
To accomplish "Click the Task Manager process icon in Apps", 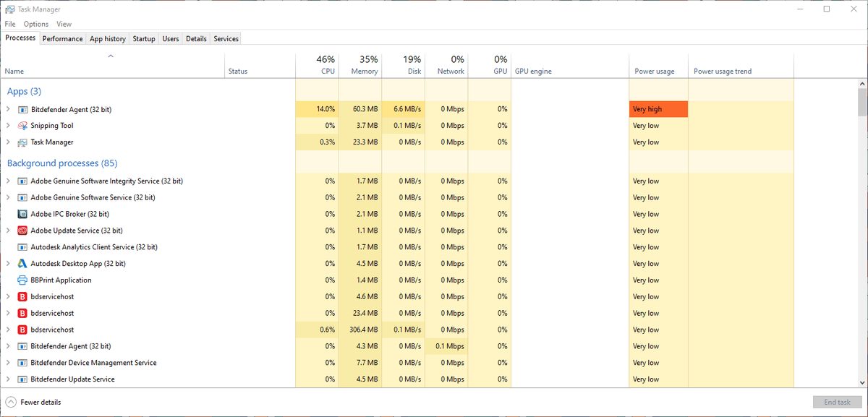I will 22,142.
